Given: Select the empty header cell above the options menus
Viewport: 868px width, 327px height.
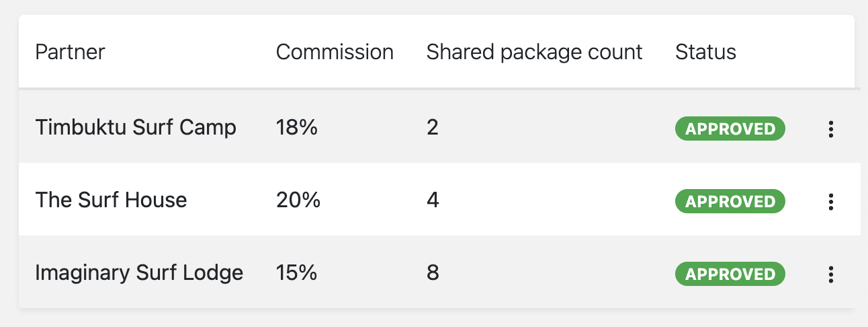Looking at the screenshot, I should click(831, 52).
